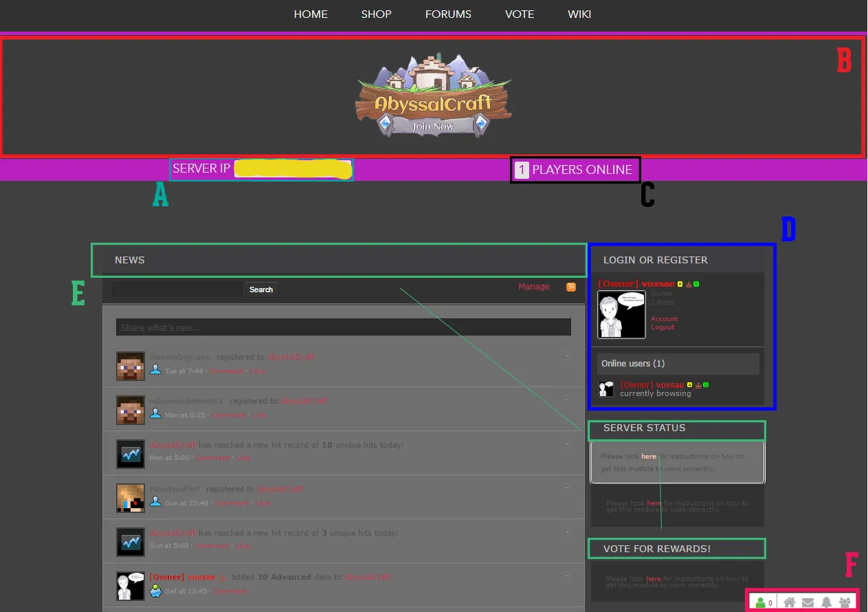Click the green badge next to voxsae's profile name
This screenshot has height=612, width=868.
coord(696,284)
